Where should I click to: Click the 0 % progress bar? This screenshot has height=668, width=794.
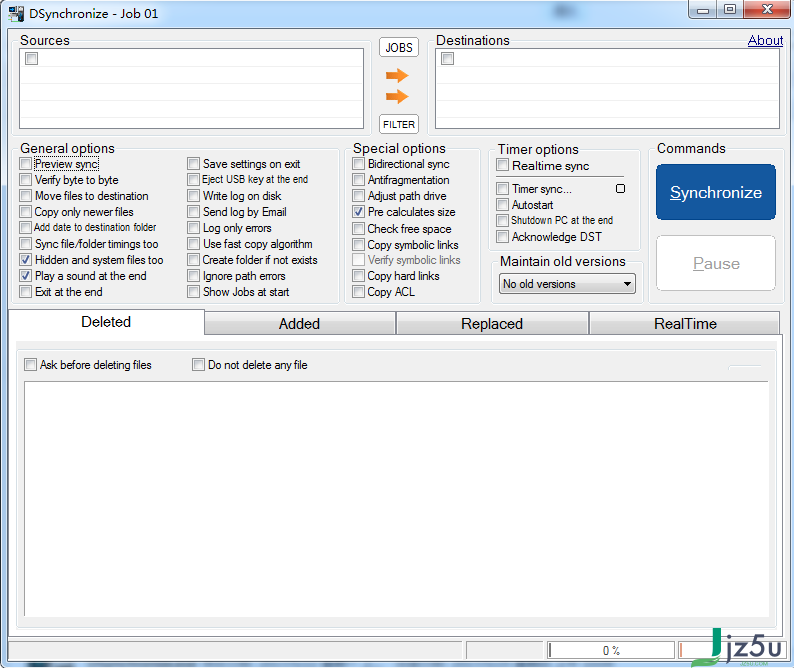point(611,650)
